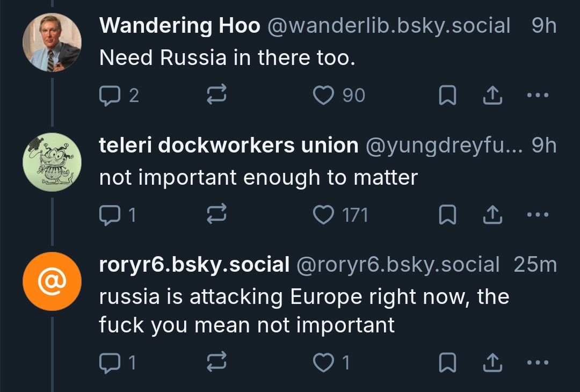Open roryr6.bsky.social display name link

pos(194,264)
